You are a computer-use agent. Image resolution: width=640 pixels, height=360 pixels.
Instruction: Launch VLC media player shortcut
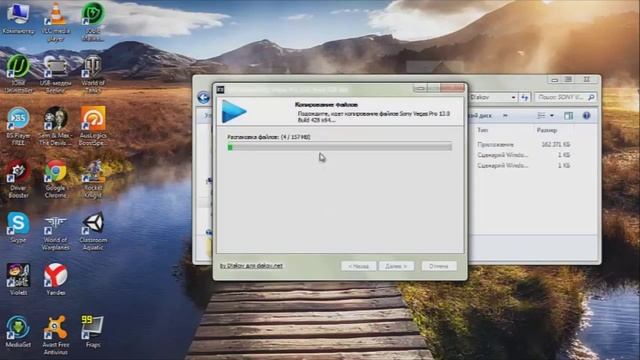[x=56, y=21]
